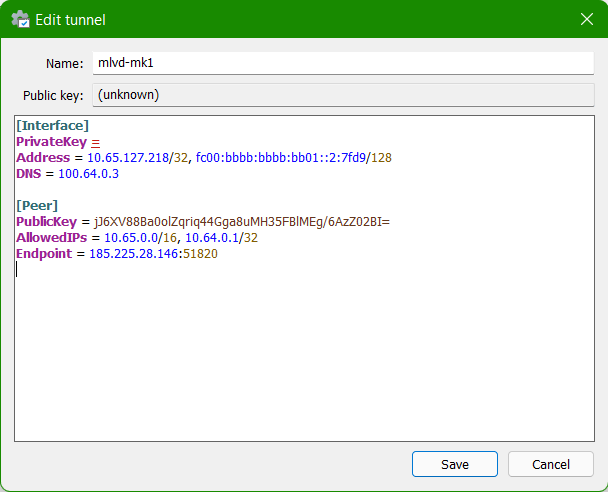The height and width of the screenshot is (492, 608).
Task: Close the Edit tunnel dialog
Action: [587, 19]
